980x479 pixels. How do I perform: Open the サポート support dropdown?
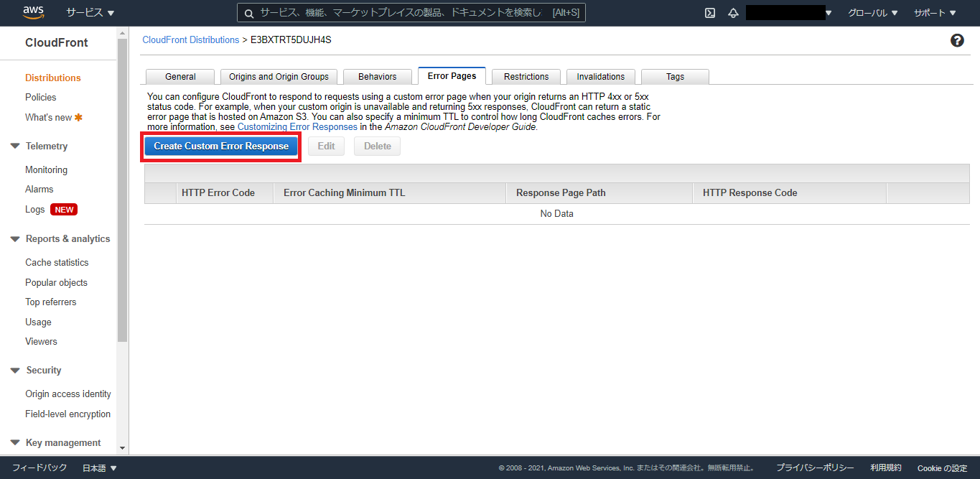(x=935, y=13)
